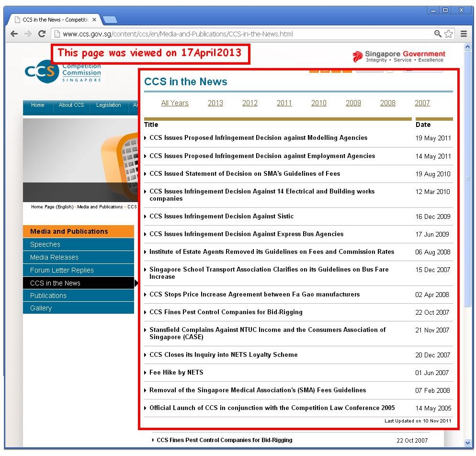Open the About CCS navigation item

[x=71, y=105]
